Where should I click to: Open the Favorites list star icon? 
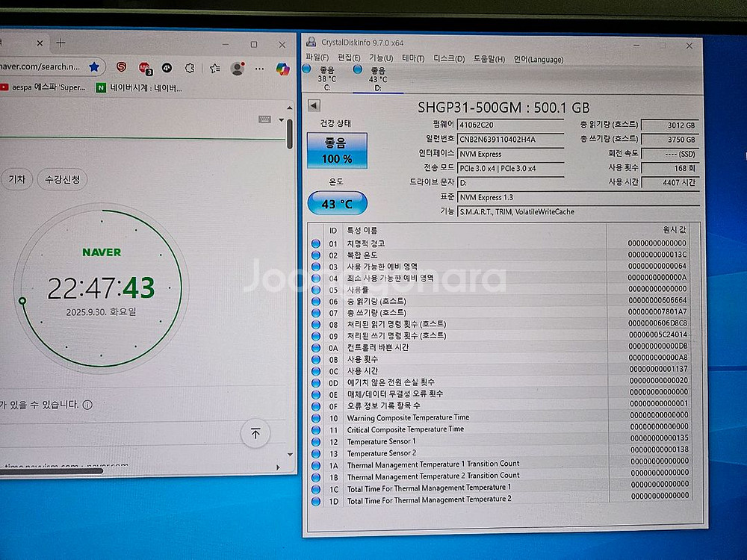214,69
